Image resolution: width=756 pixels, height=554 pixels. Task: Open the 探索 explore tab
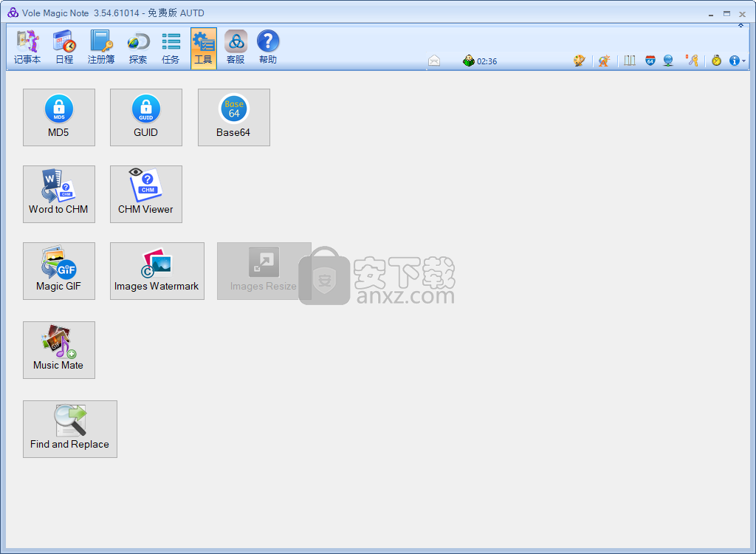pyautogui.click(x=138, y=48)
